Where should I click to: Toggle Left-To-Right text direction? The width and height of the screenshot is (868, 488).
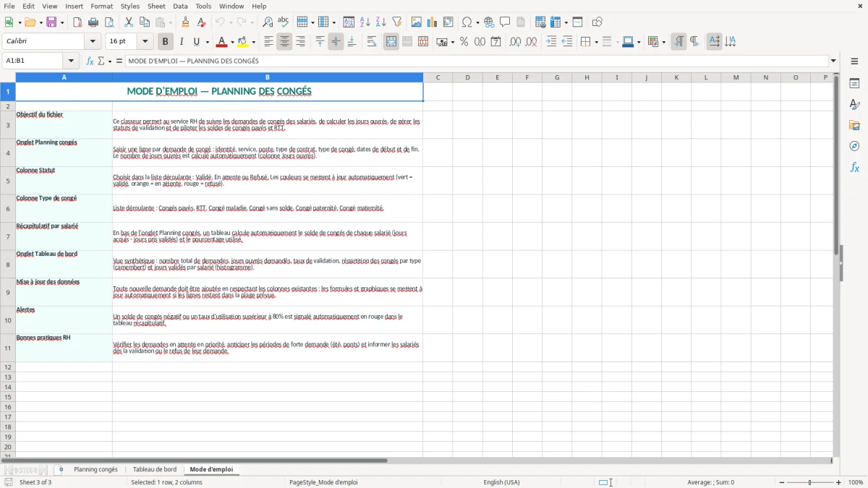[x=678, y=42]
